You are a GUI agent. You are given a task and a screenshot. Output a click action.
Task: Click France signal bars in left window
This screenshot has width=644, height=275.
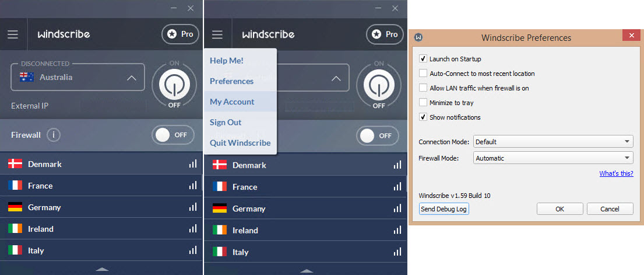click(x=193, y=186)
